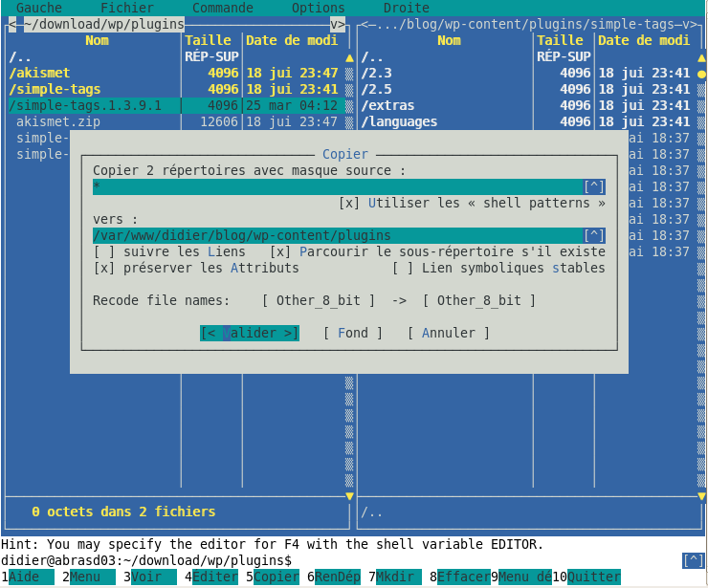
Task: Click the source mask input field
Action: (x=338, y=186)
